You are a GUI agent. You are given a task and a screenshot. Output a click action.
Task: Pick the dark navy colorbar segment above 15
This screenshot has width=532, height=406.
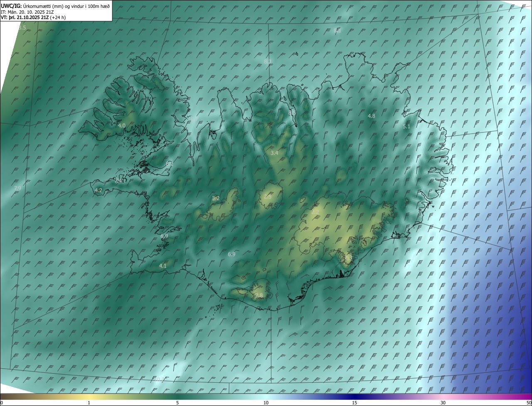(x=355, y=396)
